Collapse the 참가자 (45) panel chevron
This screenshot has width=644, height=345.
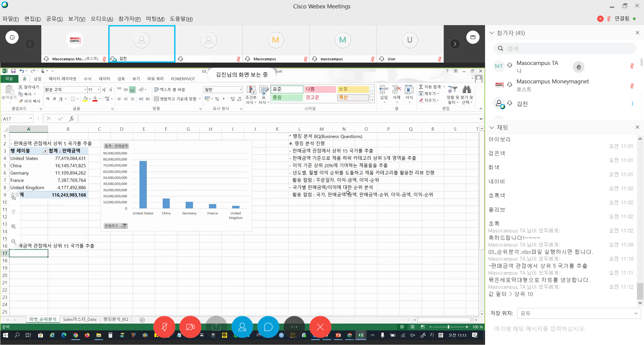pyautogui.click(x=492, y=33)
